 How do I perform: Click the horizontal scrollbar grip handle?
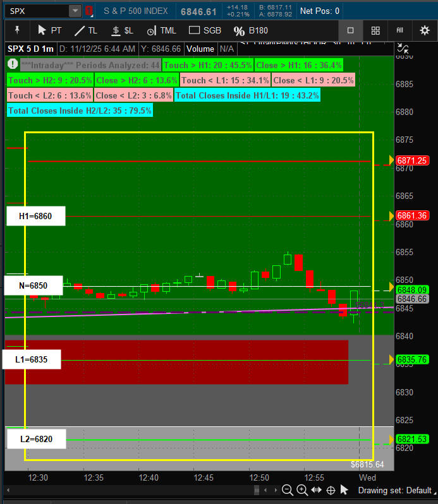[257, 490]
